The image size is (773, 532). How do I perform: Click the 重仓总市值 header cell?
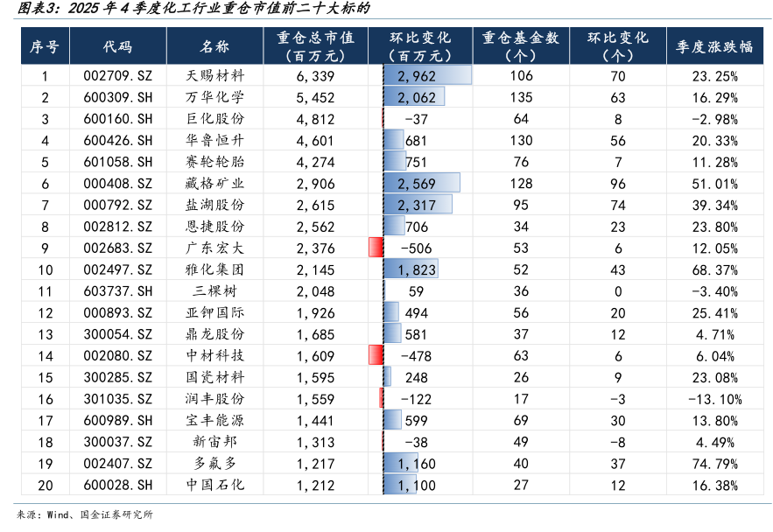(x=315, y=46)
